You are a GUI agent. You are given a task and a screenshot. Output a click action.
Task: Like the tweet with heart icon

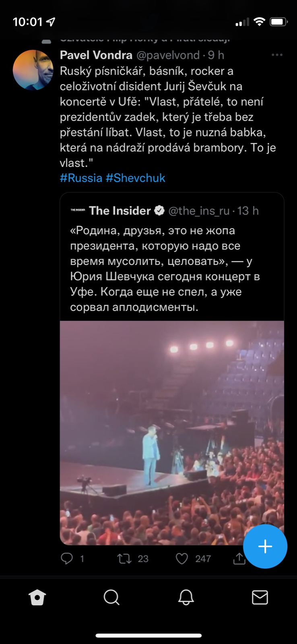coord(182,558)
